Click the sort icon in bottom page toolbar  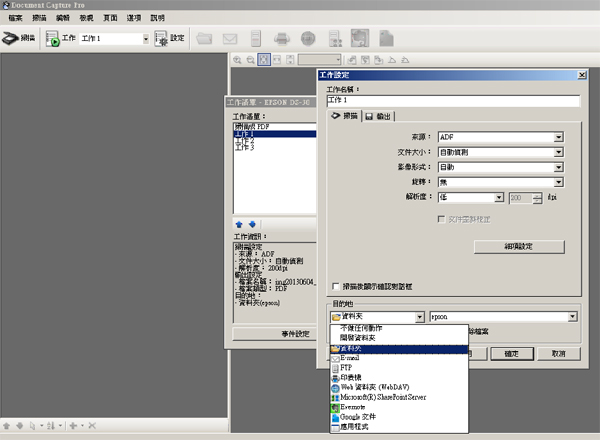tap(51, 425)
